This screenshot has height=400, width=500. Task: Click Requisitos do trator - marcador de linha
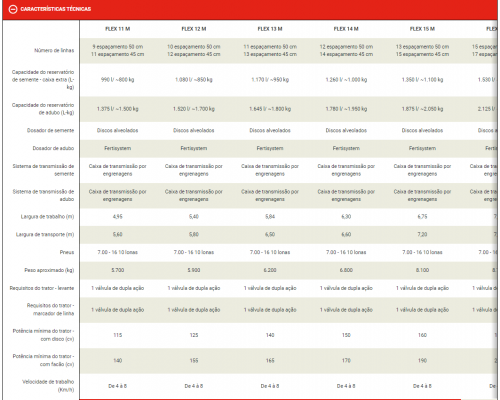[x=50, y=309]
